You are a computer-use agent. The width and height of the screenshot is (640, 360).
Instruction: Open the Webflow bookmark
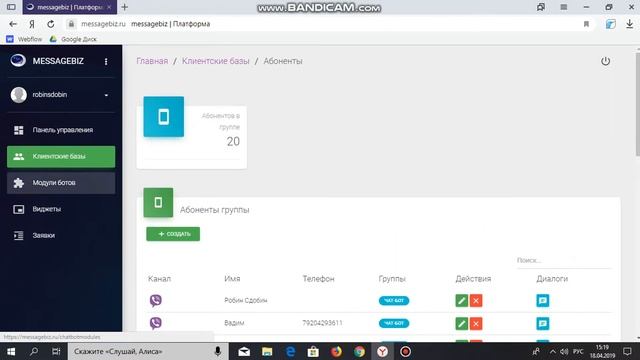[x=24, y=39]
